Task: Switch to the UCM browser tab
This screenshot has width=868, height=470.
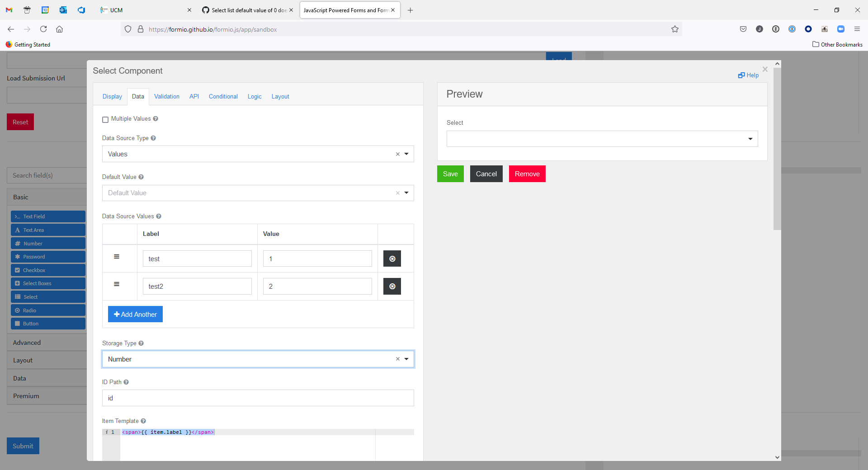Action: (x=146, y=10)
